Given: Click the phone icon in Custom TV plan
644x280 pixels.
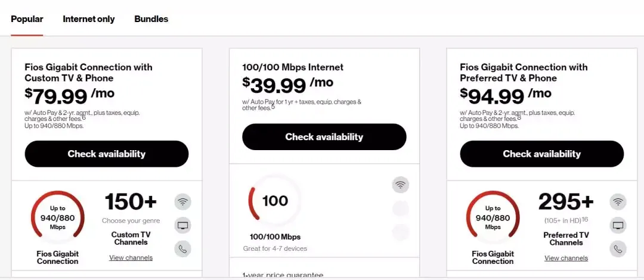Looking at the screenshot, I should pos(183,249).
